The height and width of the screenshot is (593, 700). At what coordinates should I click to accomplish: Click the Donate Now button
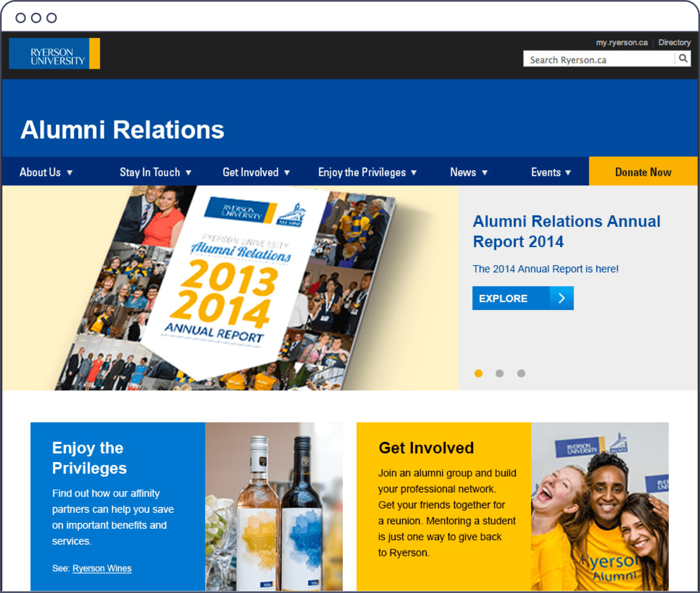(643, 171)
